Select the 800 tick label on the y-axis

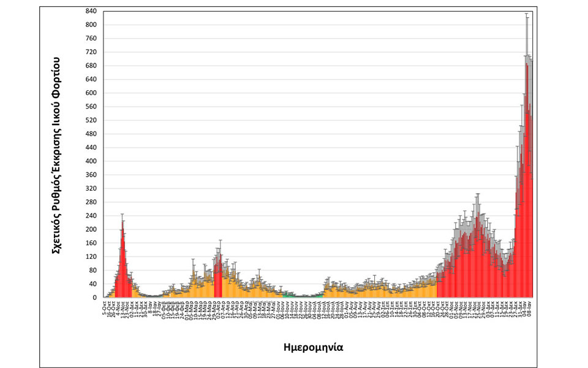(91, 25)
